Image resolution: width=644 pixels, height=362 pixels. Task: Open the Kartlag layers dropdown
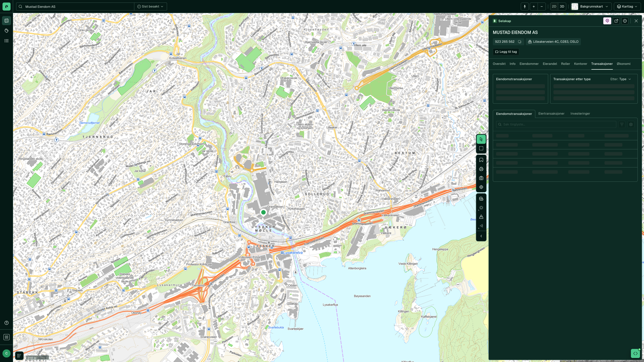pos(627,7)
